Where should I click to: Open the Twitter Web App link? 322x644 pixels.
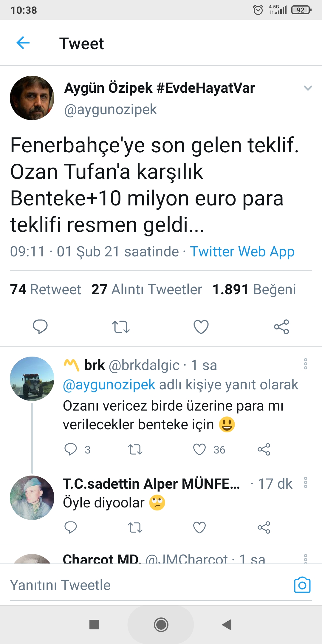tap(242, 252)
